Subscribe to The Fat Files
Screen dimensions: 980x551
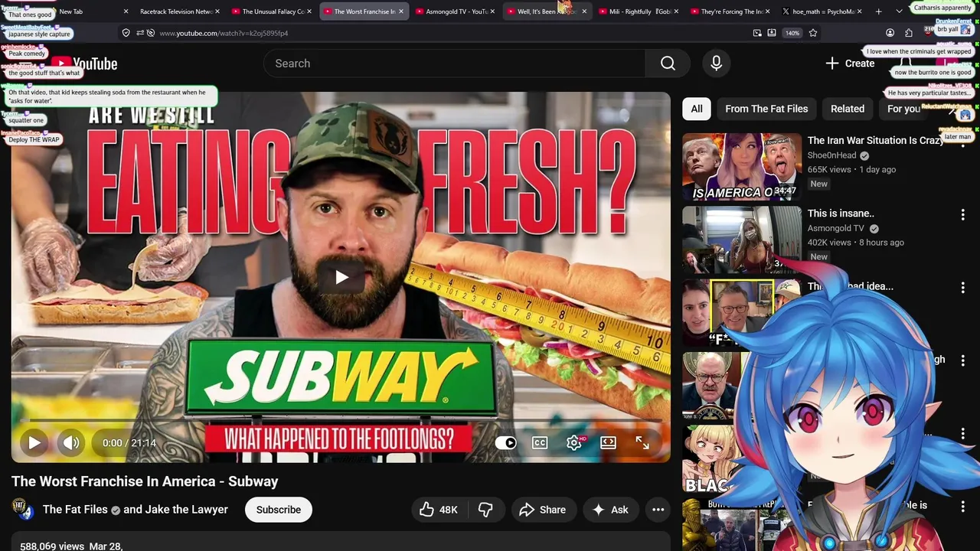279,510
